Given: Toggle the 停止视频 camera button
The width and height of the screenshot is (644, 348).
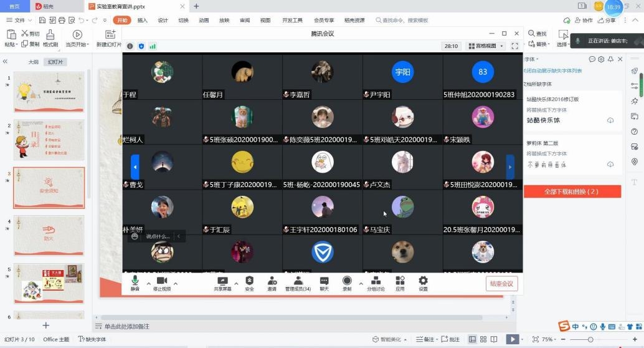Looking at the screenshot, I should click(x=162, y=283).
